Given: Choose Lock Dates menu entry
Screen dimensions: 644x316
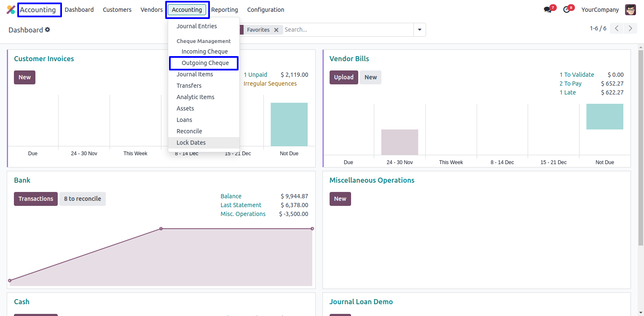Looking at the screenshot, I should [x=191, y=143].
